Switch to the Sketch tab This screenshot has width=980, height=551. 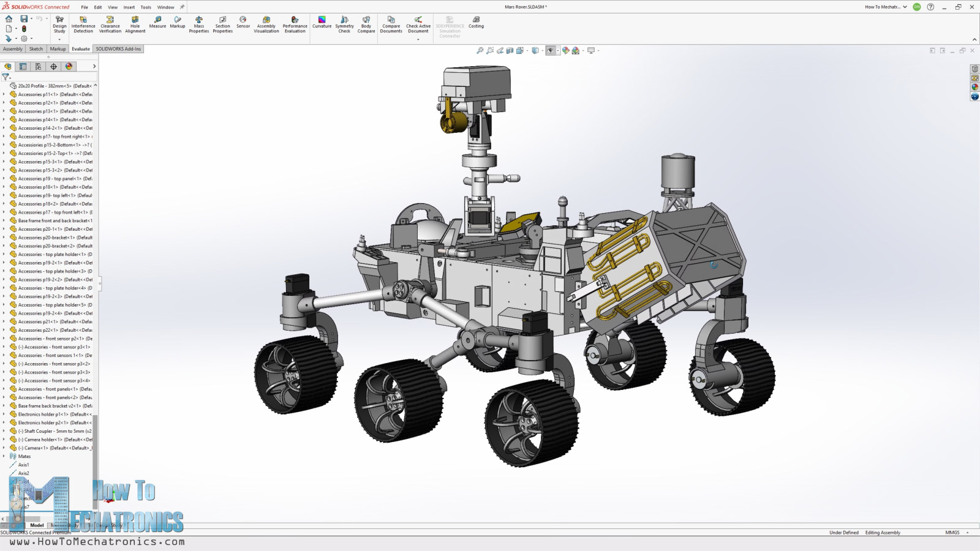point(36,48)
